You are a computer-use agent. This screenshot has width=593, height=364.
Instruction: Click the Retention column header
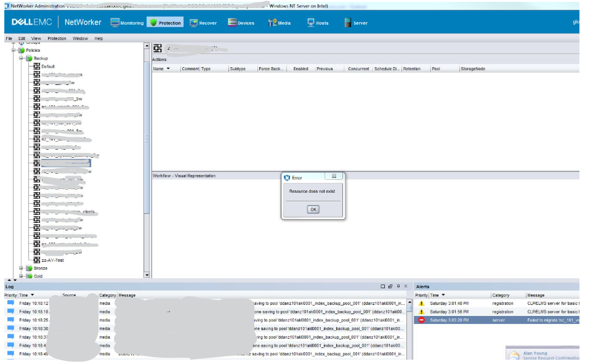pos(416,69)
